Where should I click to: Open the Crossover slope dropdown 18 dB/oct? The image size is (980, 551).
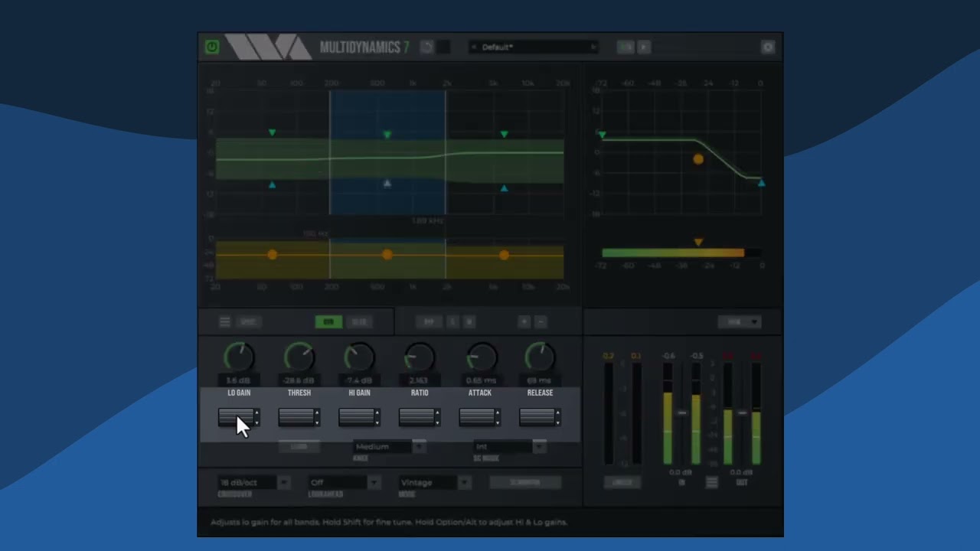[253, 483]
